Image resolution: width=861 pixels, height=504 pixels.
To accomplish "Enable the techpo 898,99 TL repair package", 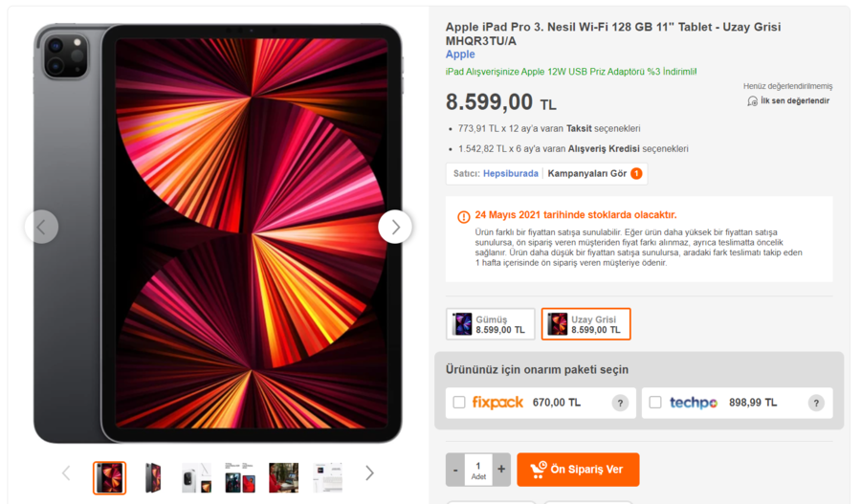I will click(x=655, y=403).
